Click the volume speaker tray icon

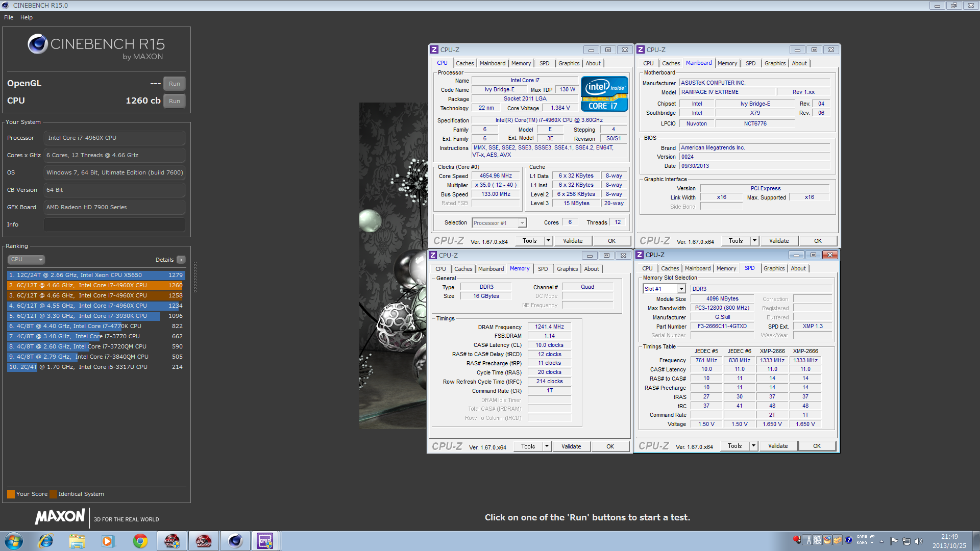tap(919, 541)
